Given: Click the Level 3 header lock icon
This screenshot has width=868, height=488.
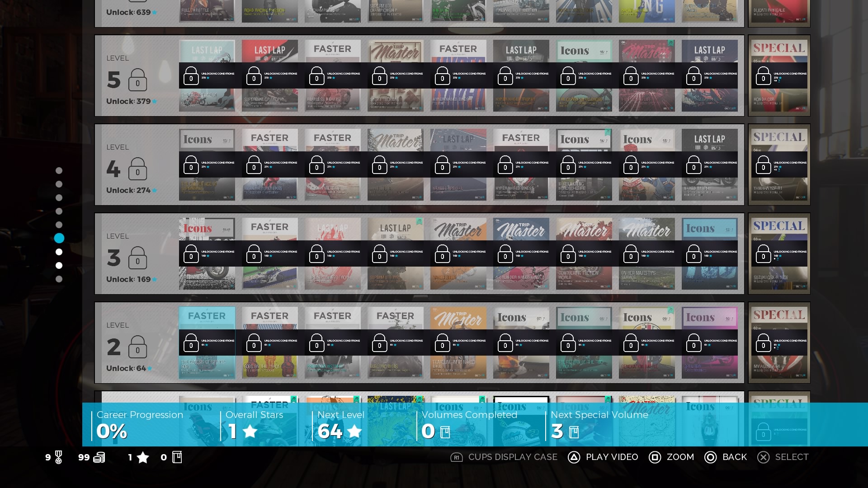Looking at the screenshot, I should [137, 258].
